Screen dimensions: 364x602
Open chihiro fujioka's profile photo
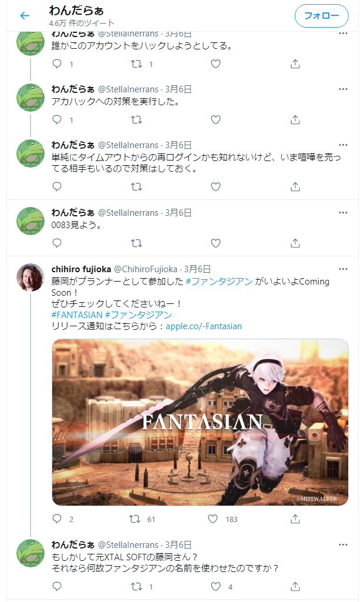point(31,277)
